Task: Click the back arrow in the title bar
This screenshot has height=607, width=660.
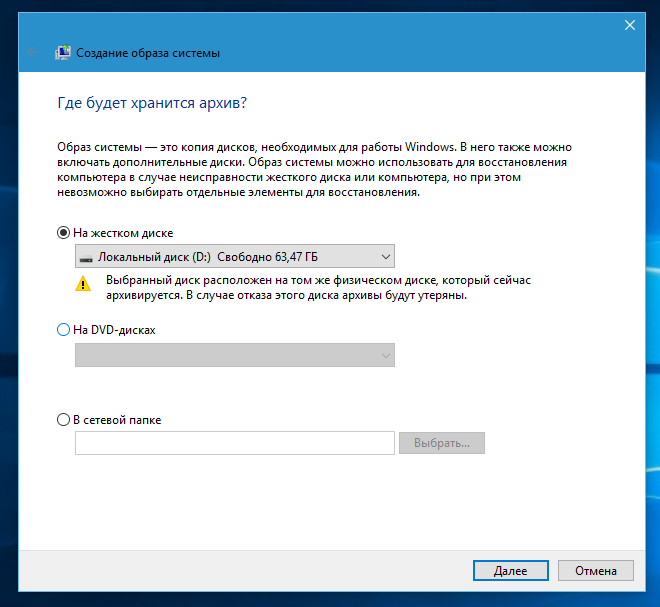Action: [34, 53]
